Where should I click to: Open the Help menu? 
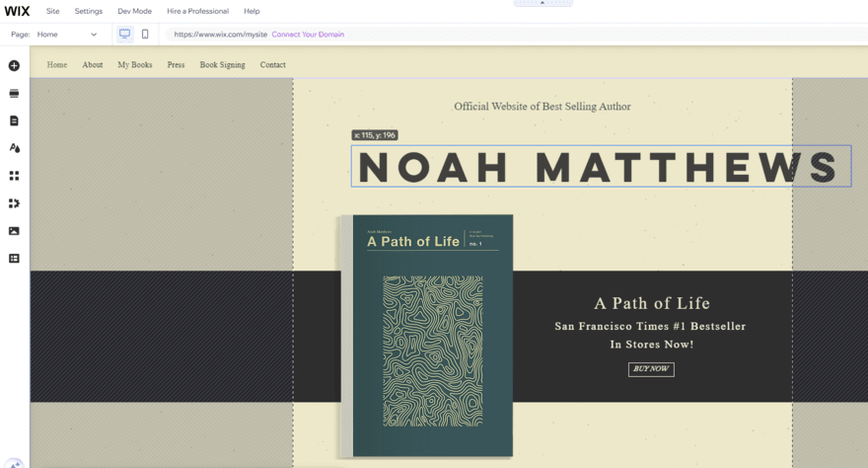click(252, 11)
